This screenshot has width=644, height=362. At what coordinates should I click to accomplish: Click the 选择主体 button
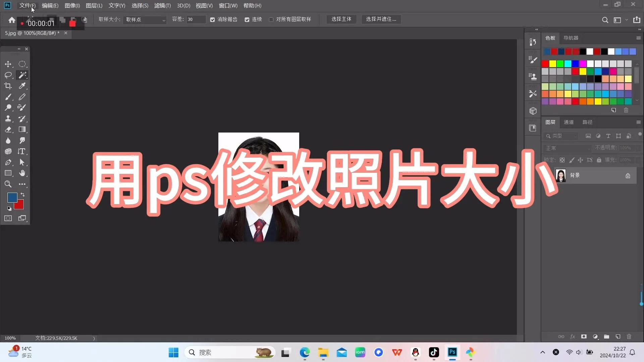coord(341,19)
